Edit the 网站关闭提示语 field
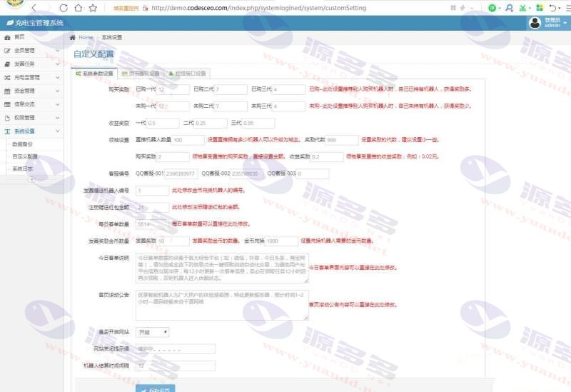Viewport: 571px width, 392px height. 176,349
